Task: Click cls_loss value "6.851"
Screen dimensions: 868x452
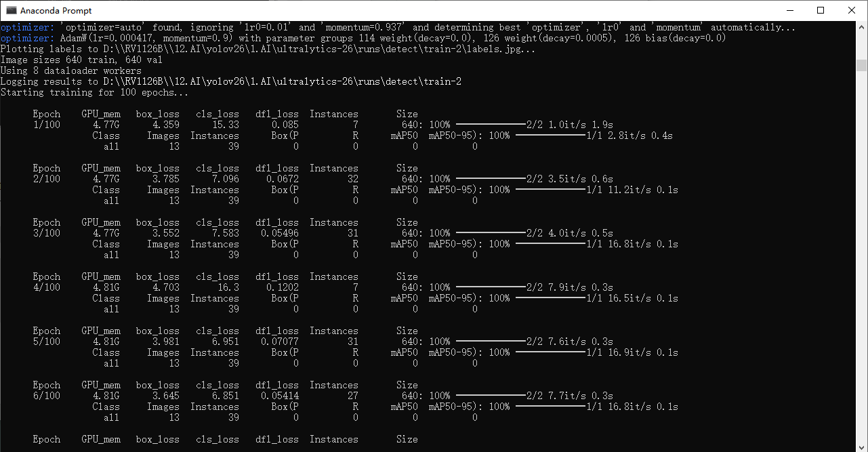Action: (x=226, y=396)
